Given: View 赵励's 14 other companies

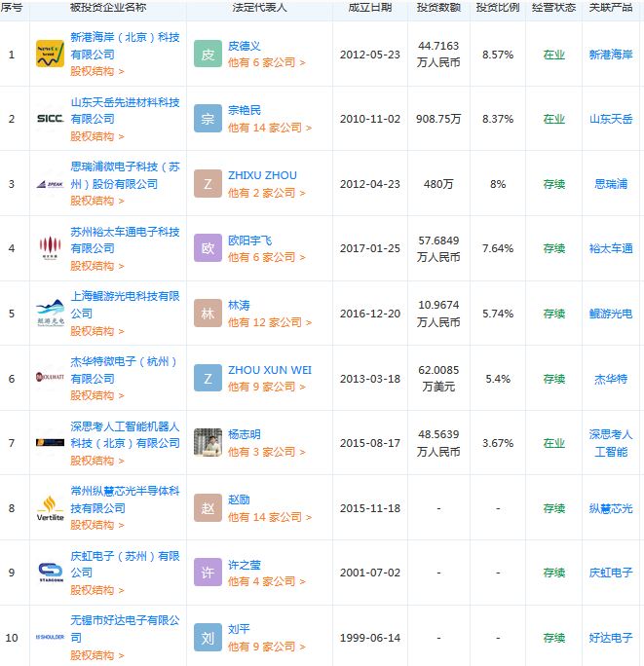Looking at the screenshot, I should [270, 517].
